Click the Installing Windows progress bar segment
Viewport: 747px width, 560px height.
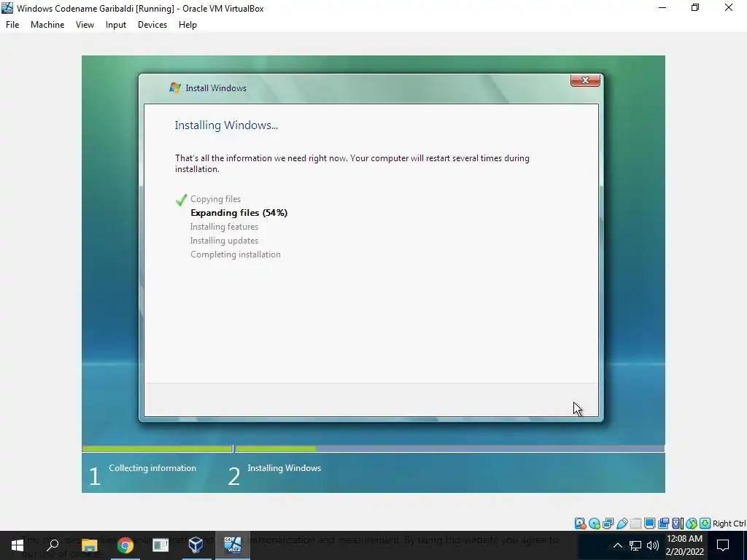449,448
